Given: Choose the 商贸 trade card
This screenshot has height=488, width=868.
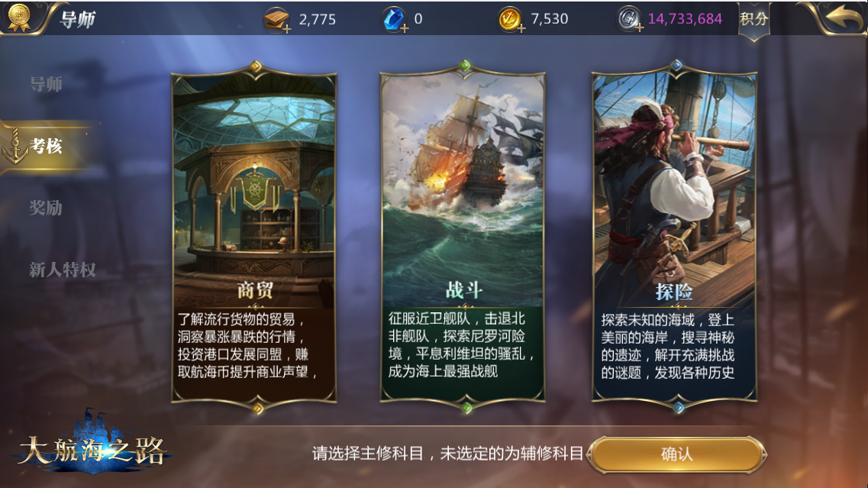Looking at the screenshot, I should point(254,237).
